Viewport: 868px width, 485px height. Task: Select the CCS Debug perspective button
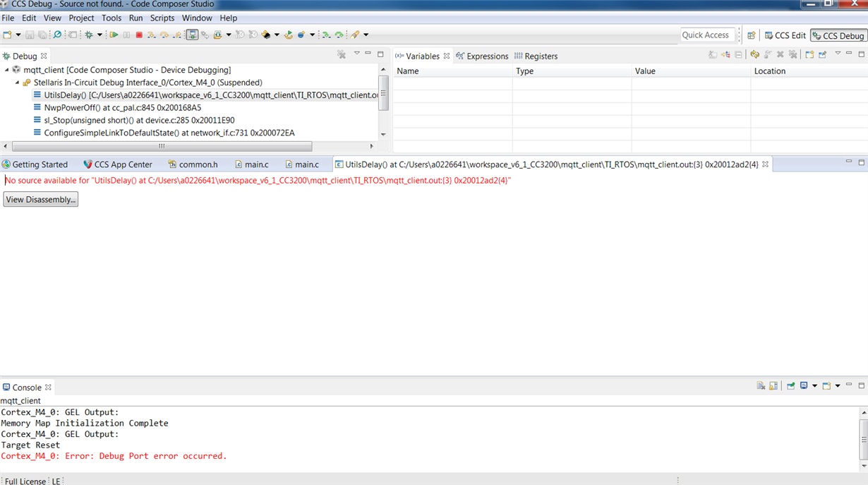pos(838,35)
